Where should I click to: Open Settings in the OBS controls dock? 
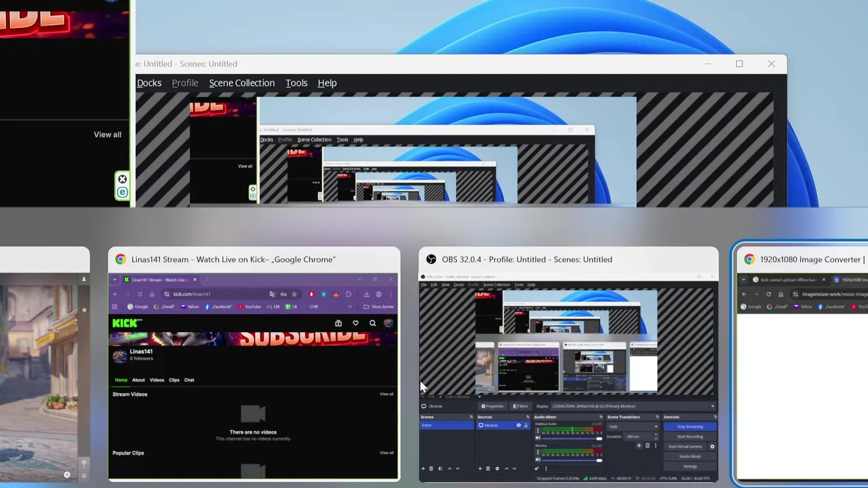(690, 466)
